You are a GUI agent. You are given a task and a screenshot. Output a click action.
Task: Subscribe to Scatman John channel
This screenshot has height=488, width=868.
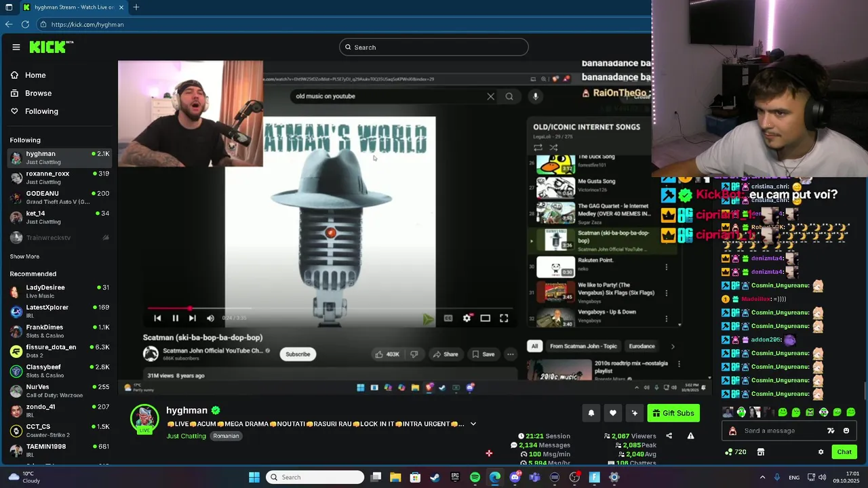pos(298,354)
